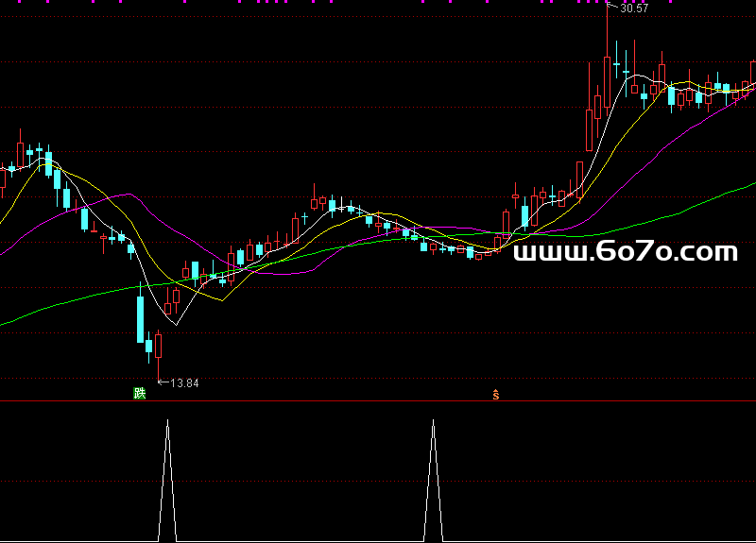Click the www.6o7o.com watermark text
Viewport: 756px width, 543px height.
(625, 252)
